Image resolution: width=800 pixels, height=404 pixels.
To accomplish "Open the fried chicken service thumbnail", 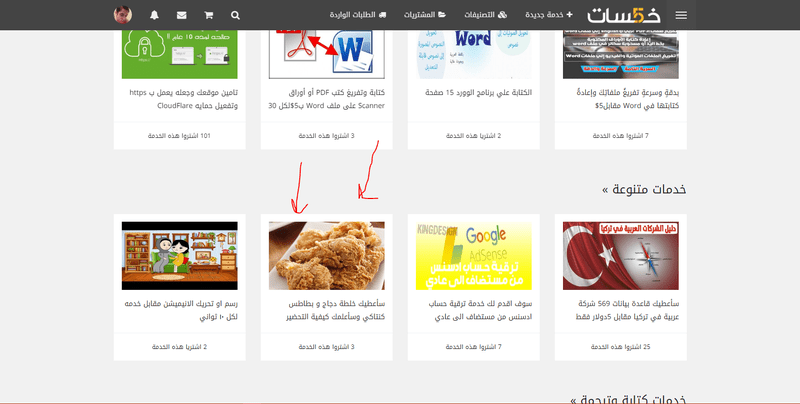I will [327, 256].
